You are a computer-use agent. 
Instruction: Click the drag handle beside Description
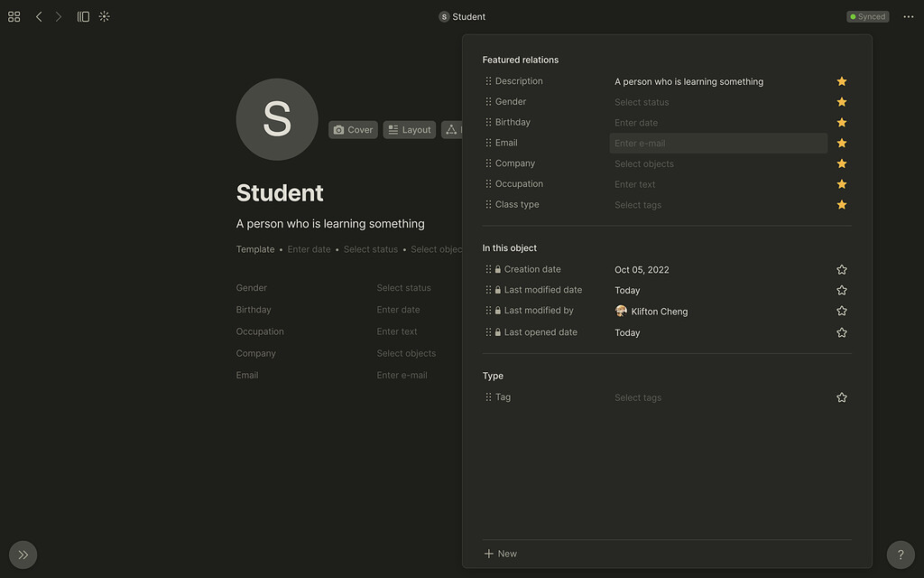(x=488, y=81)
